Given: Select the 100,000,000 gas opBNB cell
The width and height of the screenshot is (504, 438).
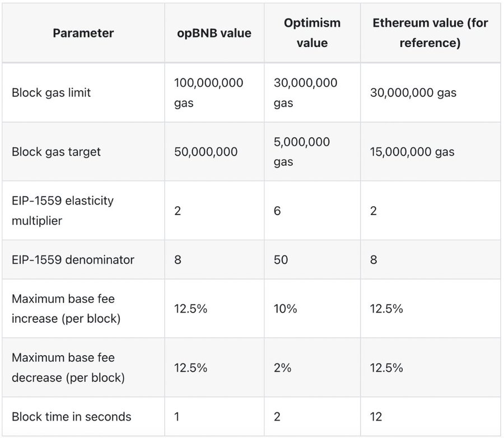Looking at the screenshot, I should 209,92.
